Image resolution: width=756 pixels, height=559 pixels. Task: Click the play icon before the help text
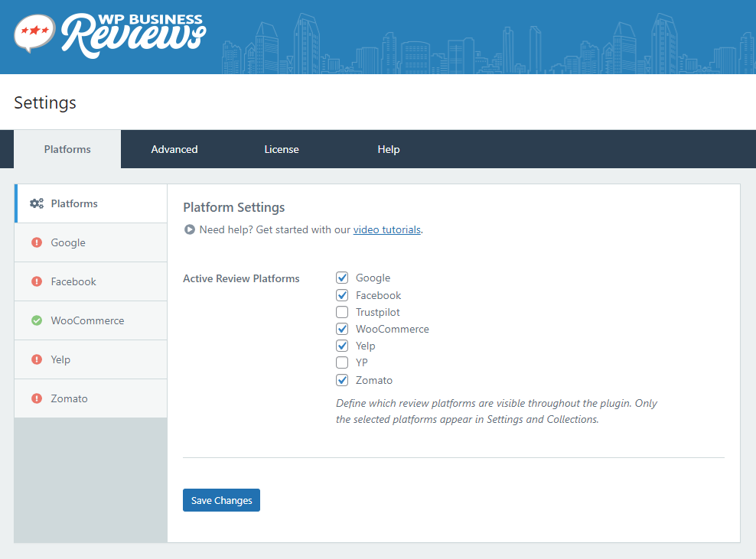coord(189,229)
